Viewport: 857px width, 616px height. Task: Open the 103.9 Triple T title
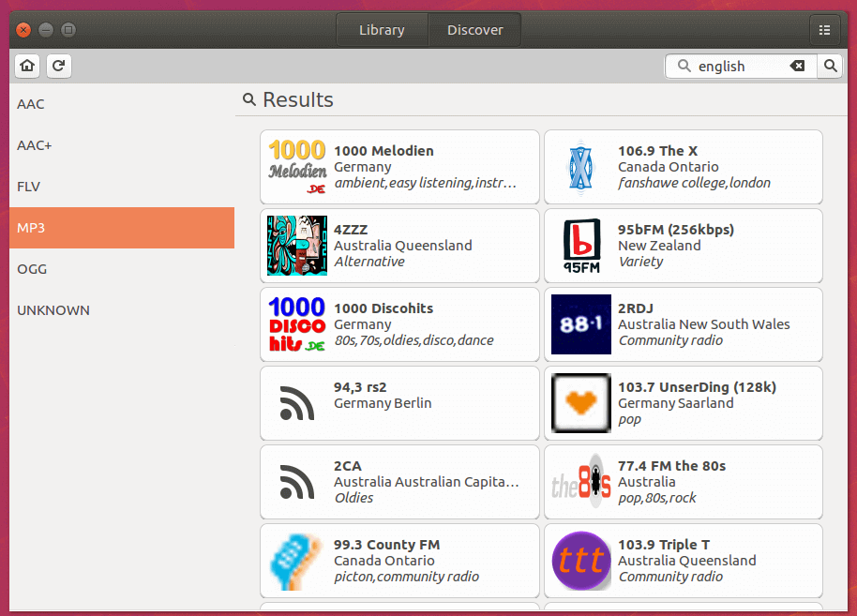pos(664,545)
